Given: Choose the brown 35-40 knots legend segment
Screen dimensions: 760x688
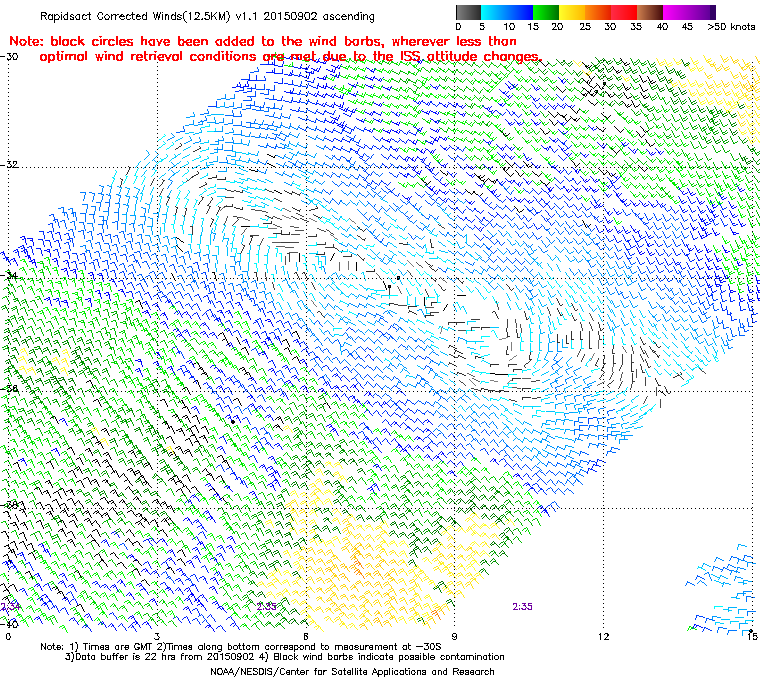Looking at the screenshot, I should 650,12.
